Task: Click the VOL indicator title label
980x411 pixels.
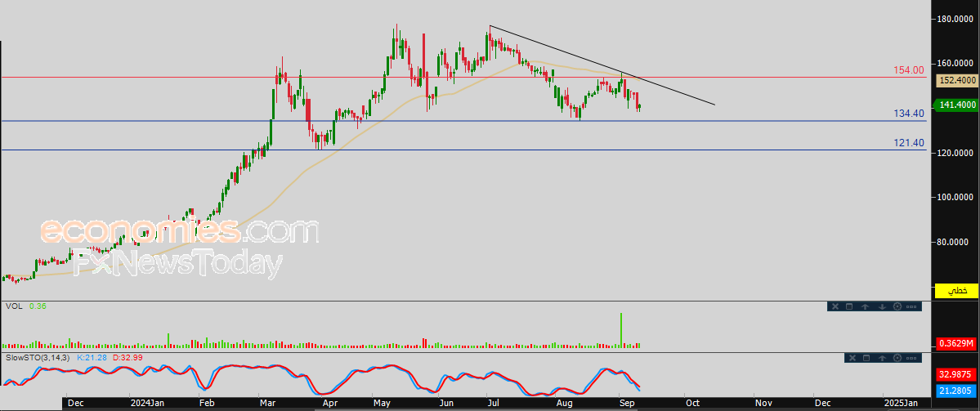Action: [x=13, y=306]
